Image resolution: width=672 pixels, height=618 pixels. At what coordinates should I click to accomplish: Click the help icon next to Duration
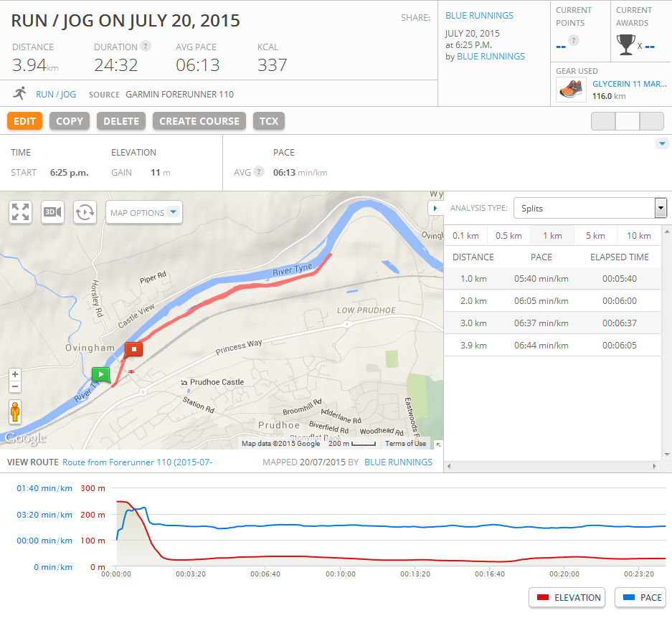pos(146,46)
